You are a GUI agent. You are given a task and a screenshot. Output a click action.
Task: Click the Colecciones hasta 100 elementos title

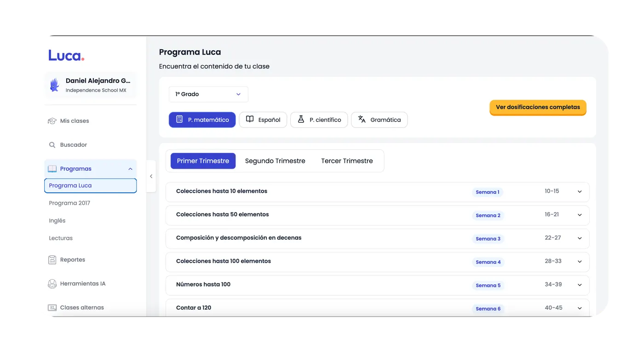(x=224, y=261)
